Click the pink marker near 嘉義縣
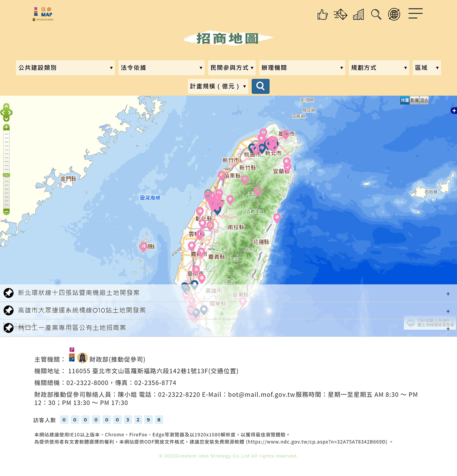457x476 pixels. [x=201, y=252]
